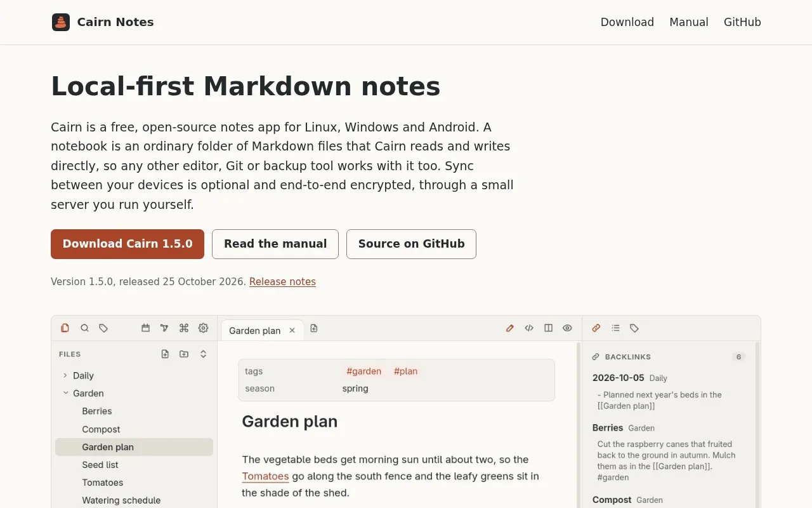The height and width of the screenshot is (508, 812).
Task: Click the #garden tag in properties
Action: (x=363, y=371)
